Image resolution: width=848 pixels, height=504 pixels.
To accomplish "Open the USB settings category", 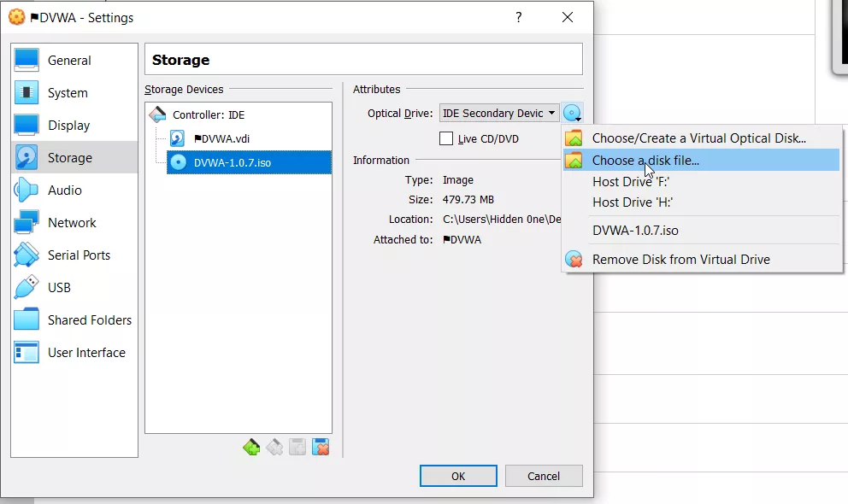I will click(74, 287).
